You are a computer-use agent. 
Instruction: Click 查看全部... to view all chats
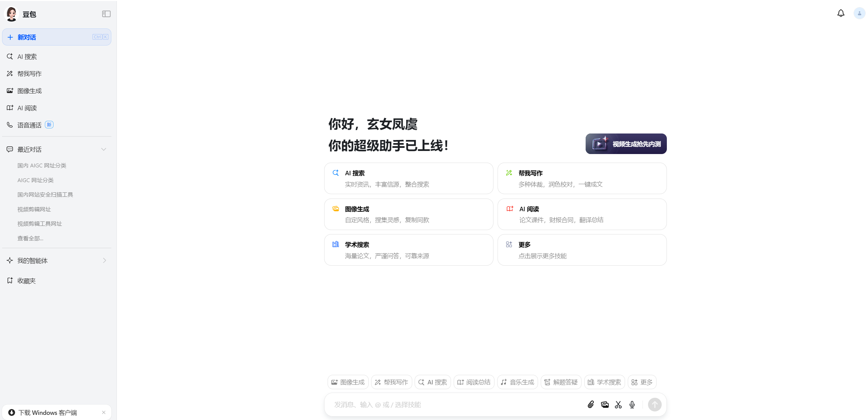coord(30,238)
